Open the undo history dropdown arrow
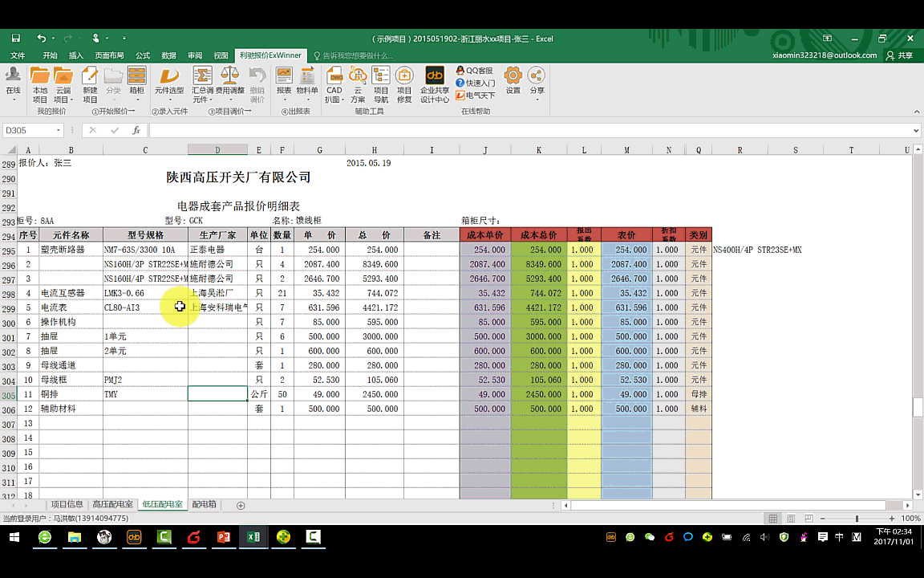This screenshot has width=924, height=578. click(53, 39)
